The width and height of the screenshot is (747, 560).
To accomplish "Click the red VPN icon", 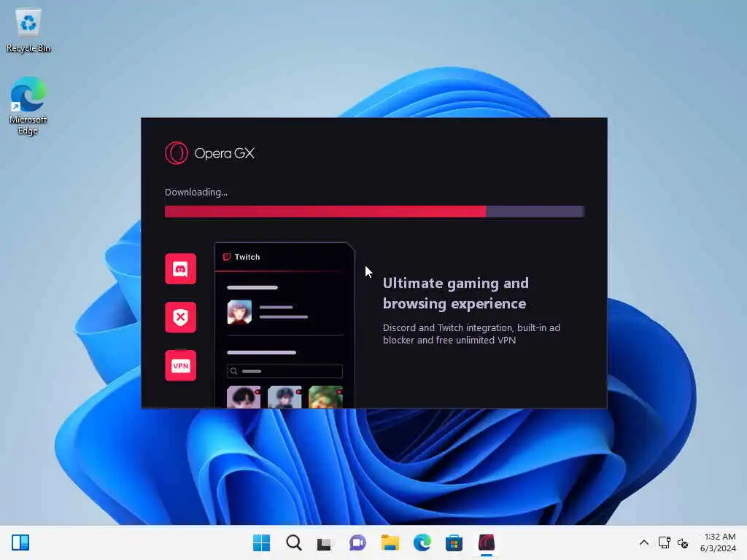I will 181,366.
